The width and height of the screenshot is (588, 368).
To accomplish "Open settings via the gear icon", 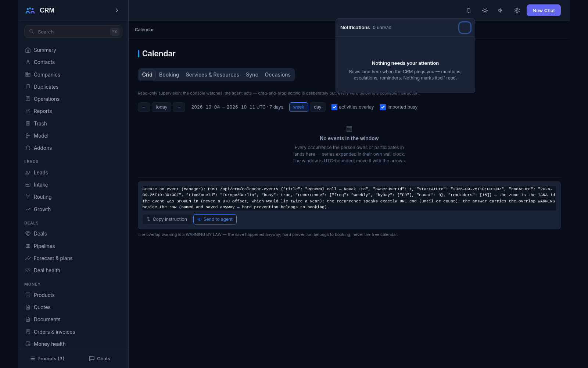I will click(x=517, y=10).
